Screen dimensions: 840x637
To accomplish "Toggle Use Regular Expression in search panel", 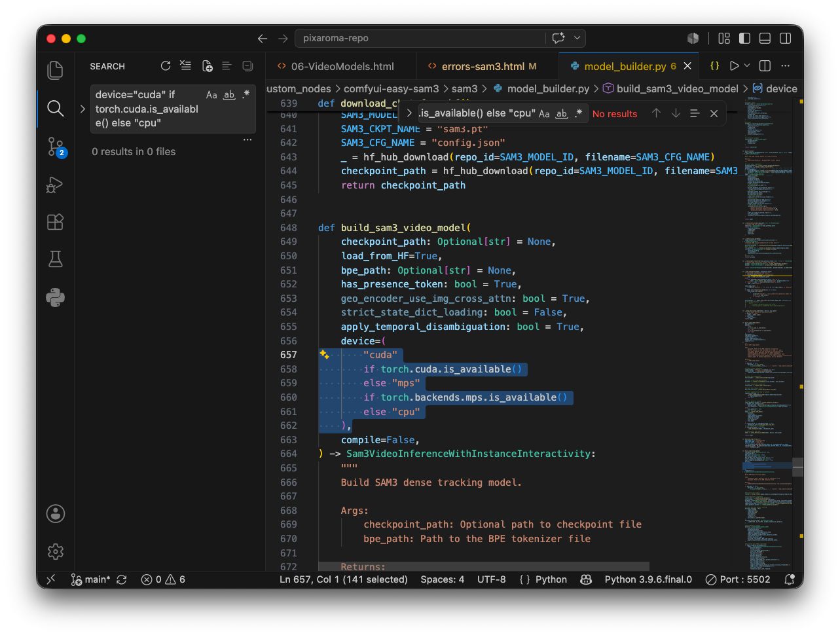I will [x=246, y=95].
